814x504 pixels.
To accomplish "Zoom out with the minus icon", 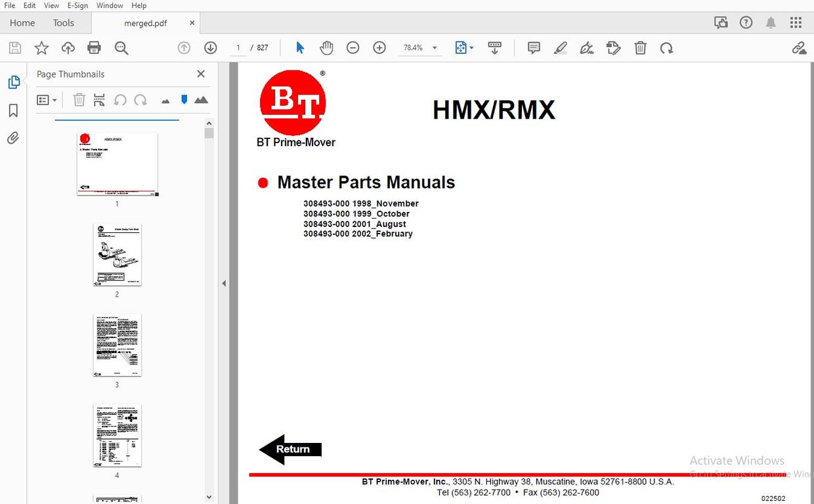I will pos(353,47).
